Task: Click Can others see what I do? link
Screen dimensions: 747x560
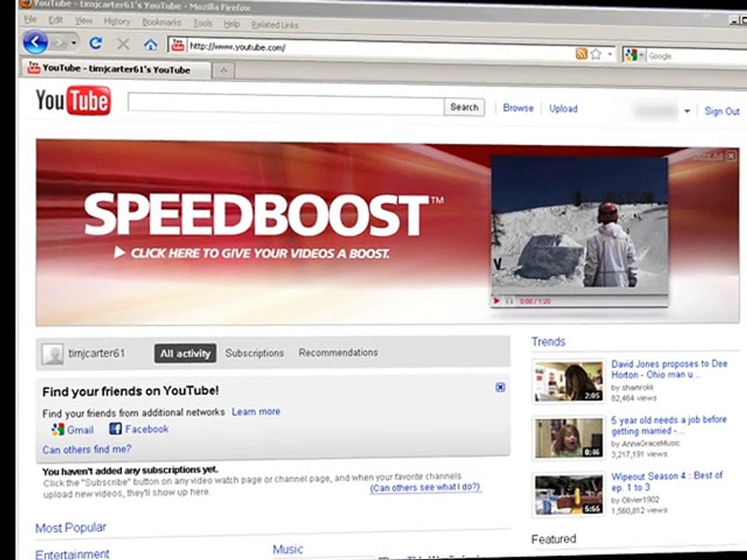Action: click(x=426, y=488)
